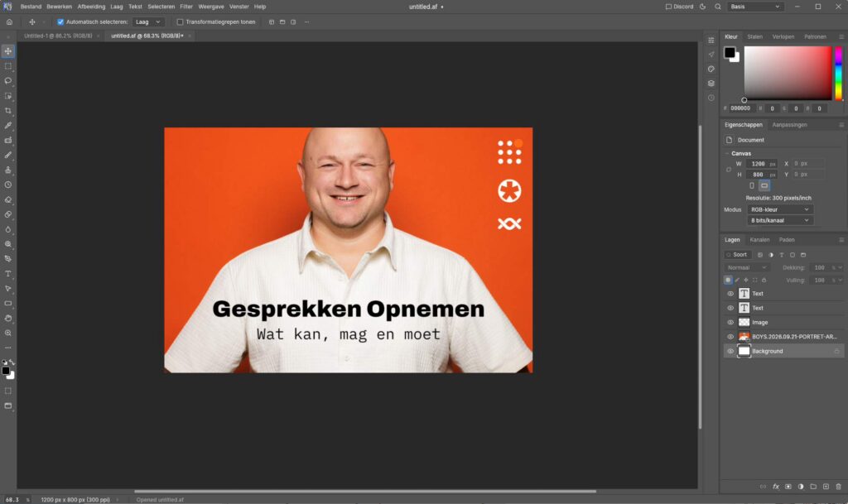Click the foreground color swatch in Kleur panel
The width and height of the screenshot is (848, 504).
point(730,52)
